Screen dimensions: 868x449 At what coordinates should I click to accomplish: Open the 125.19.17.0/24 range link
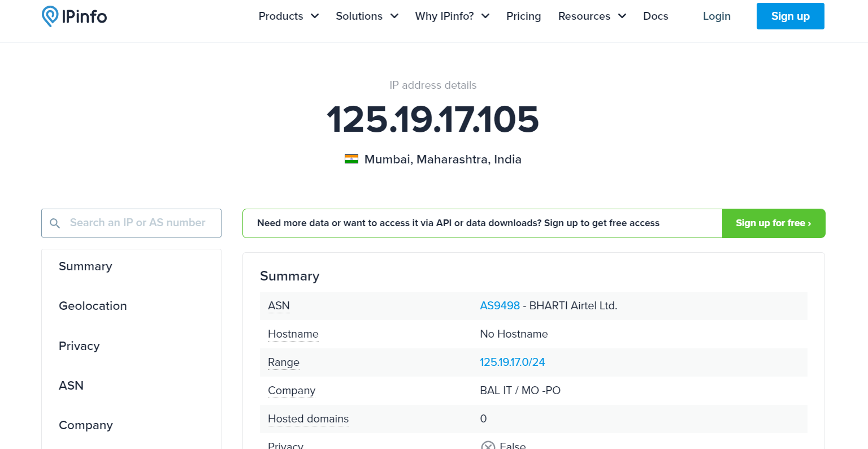pos(512,362)
